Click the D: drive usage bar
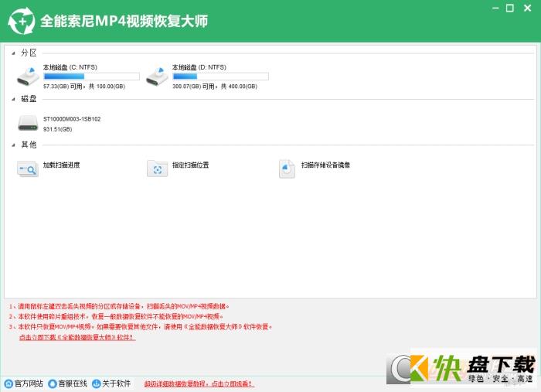Viewport: 541px width, 392px height. click(x=220, y=77)
